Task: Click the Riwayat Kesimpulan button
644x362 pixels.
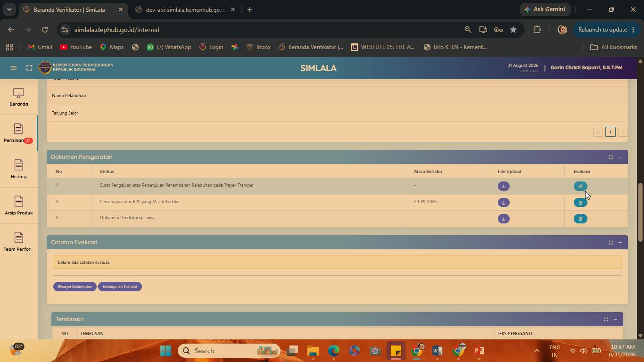Action: [75, 287]
